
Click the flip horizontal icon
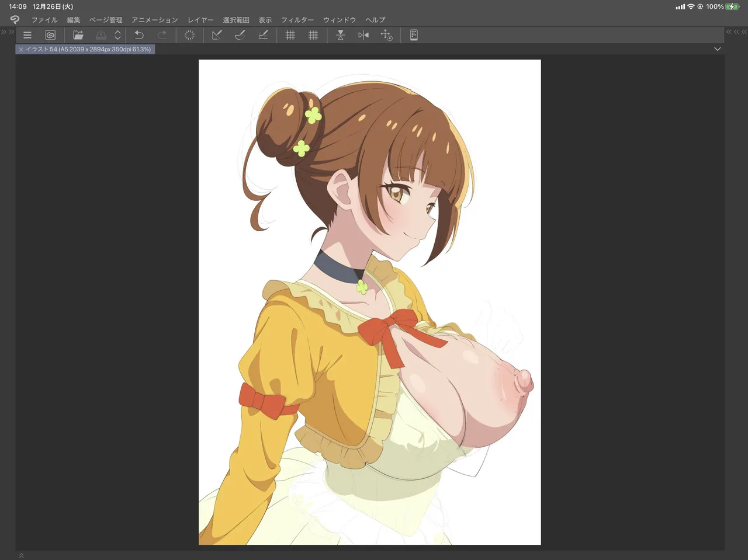coord(363,35)
